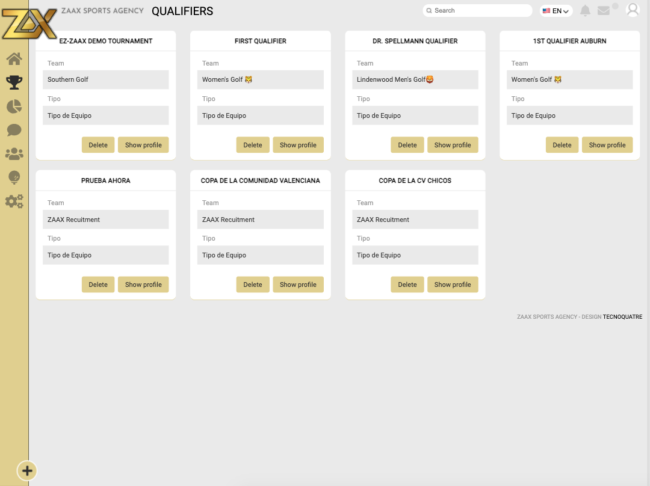This screenshot has width=650, height=486.
Task: Show profile for Dr. Spellmann Qualifier
Action: pyautogui.click(x=453, y=145)
